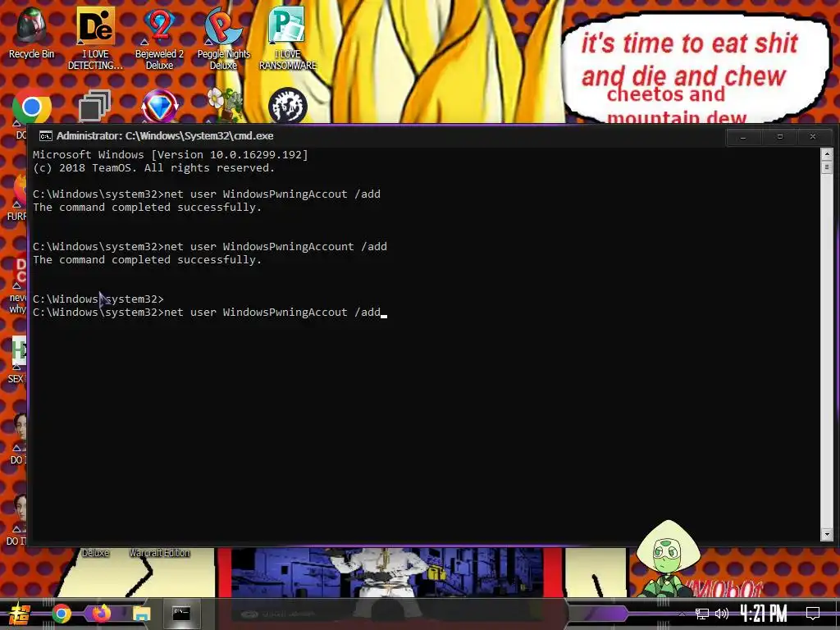This screenshot has height=630, width=840.
Task: Click the 'net user WindowsPwningAccount /add' line
Action: tap(209, 247)
